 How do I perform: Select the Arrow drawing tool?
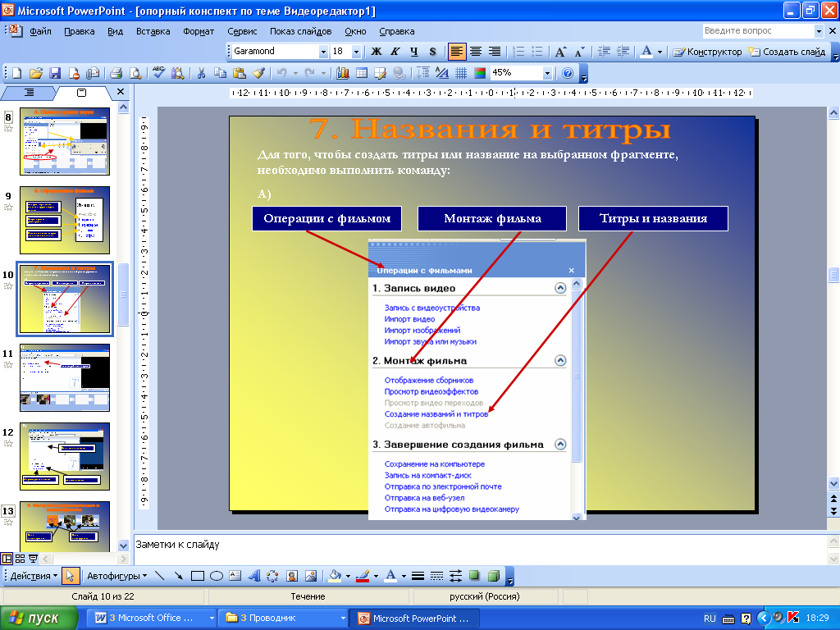click(x=178, y=576)
